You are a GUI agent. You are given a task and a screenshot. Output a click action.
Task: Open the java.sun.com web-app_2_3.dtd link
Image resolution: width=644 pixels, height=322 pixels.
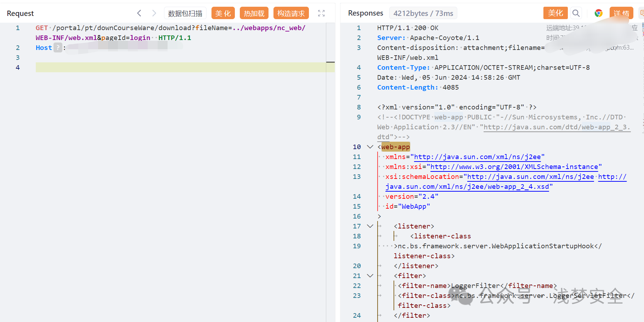coord(557,127)
